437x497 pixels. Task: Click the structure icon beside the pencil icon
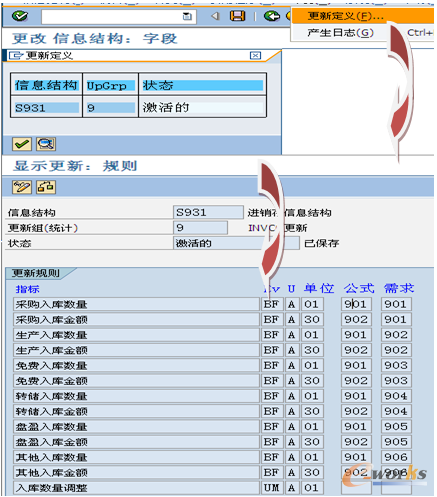point(46,187)
